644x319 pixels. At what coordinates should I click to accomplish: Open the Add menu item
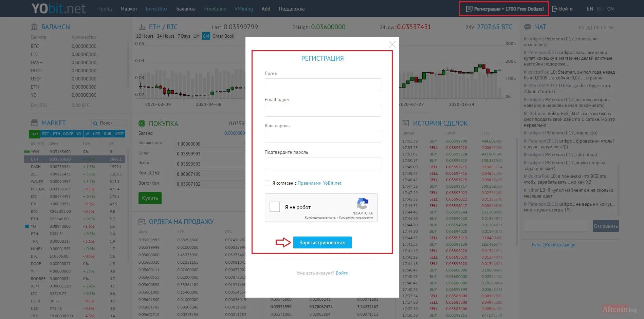point(266,9)
